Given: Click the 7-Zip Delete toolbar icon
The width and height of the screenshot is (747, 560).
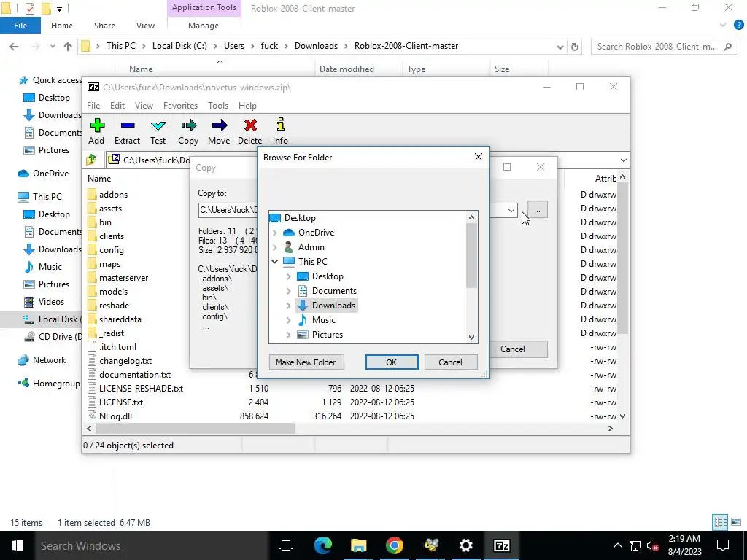Looking at the screenshot, I should [x=250, y=125].
